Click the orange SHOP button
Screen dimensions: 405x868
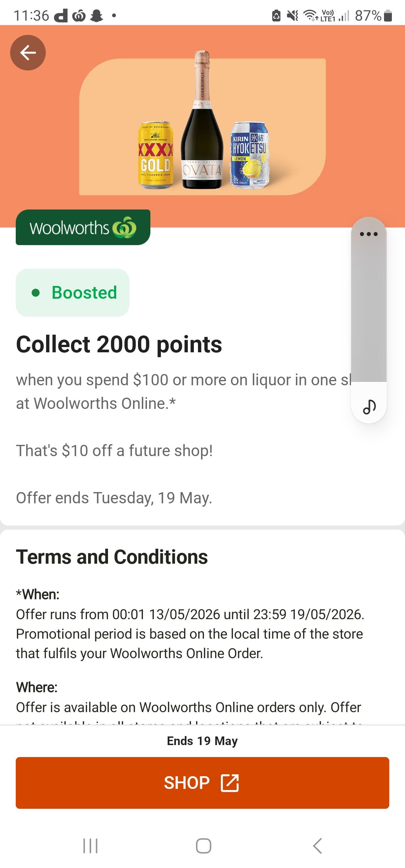[x=202, y=783]
